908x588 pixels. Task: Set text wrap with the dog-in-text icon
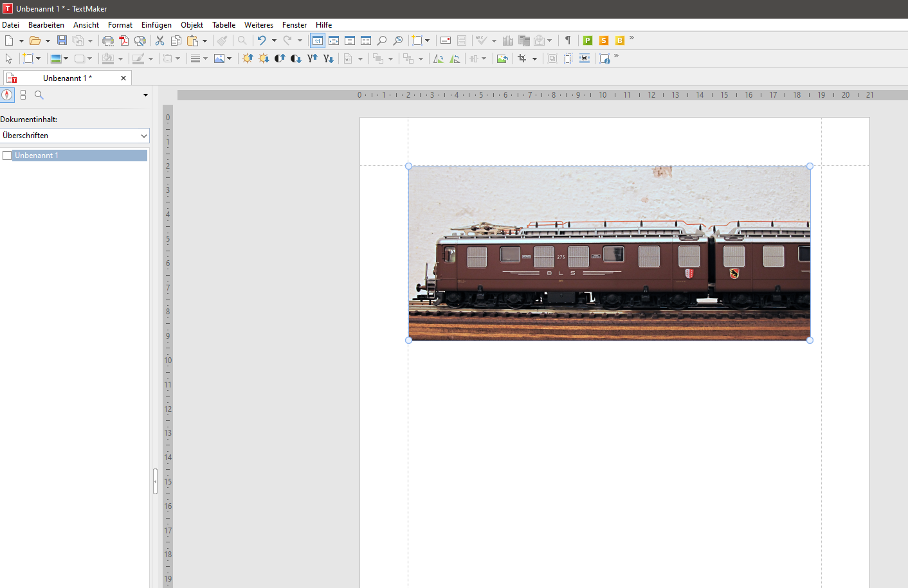point(585,58)
